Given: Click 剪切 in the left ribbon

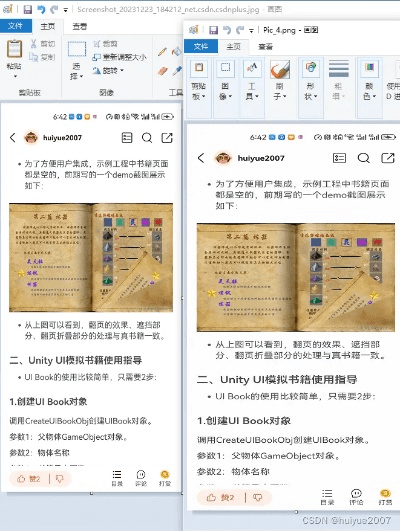Looking at the screenshot, I should pos(43,44).
